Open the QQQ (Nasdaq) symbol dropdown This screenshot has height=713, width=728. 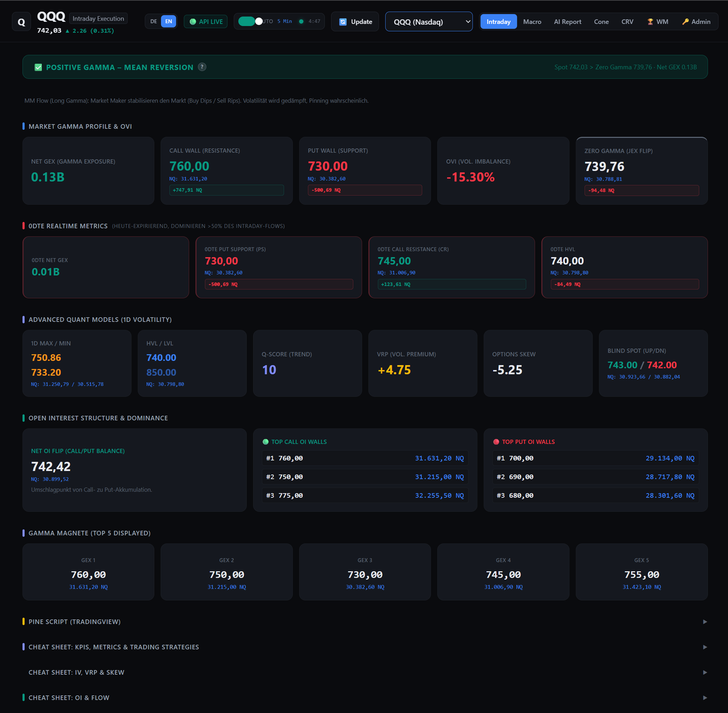click(429, 21)
